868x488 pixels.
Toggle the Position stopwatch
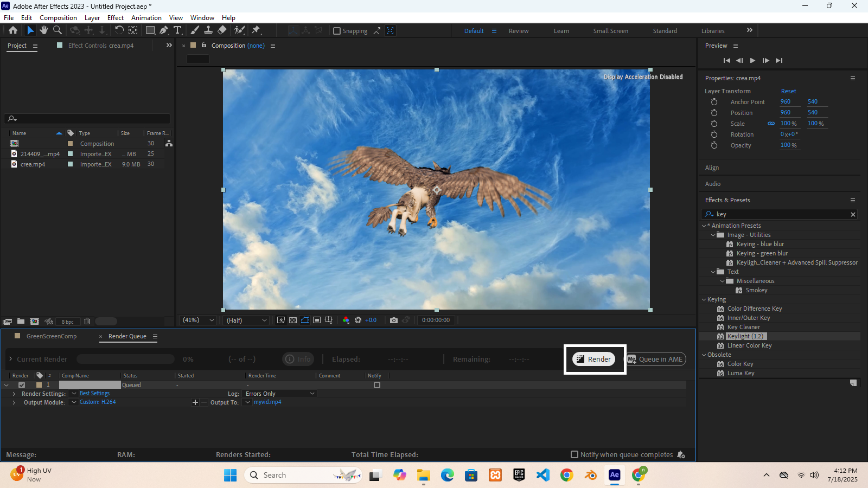(714, 113)
